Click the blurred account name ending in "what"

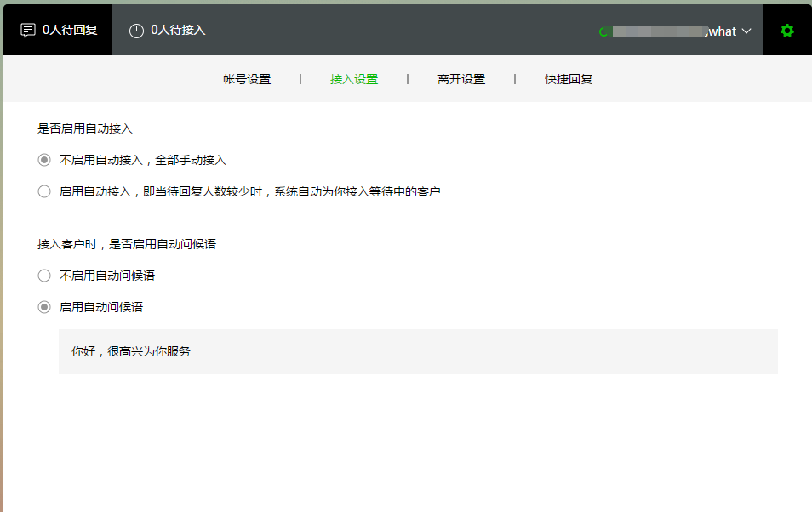point(672,31)
